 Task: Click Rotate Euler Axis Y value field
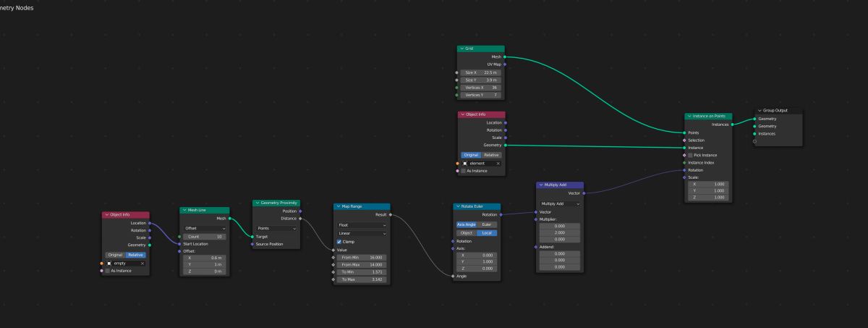[477, 261]
